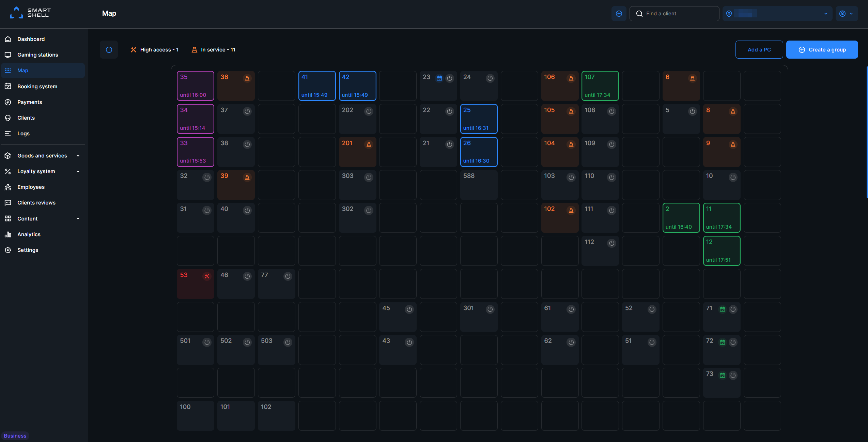This screenshot has width=868, height=442.
Task: Click the plus icon beside client search
Action: pos(619,14)
